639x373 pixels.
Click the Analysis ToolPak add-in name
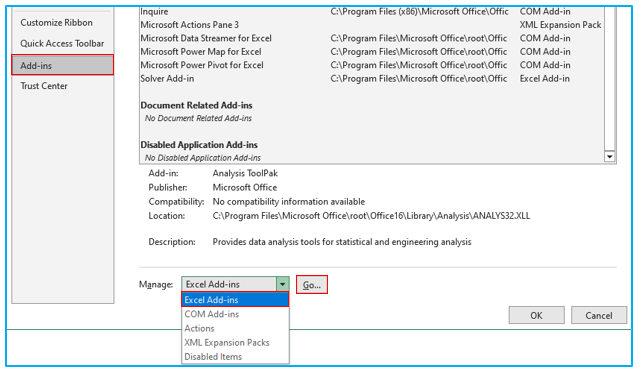pyautogui.click(x=245, y=173)
